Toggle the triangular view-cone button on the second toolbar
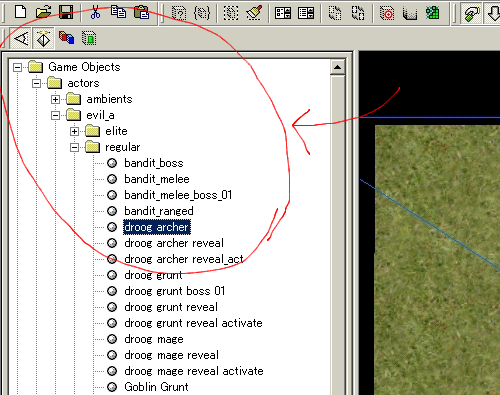The width and height of the screenshot is (500, 395). click(21, 38)
